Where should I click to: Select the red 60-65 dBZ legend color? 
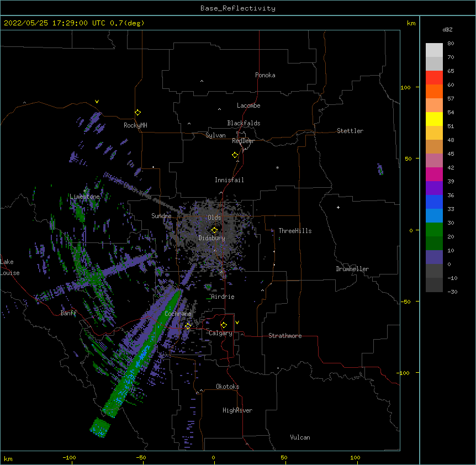434,78
